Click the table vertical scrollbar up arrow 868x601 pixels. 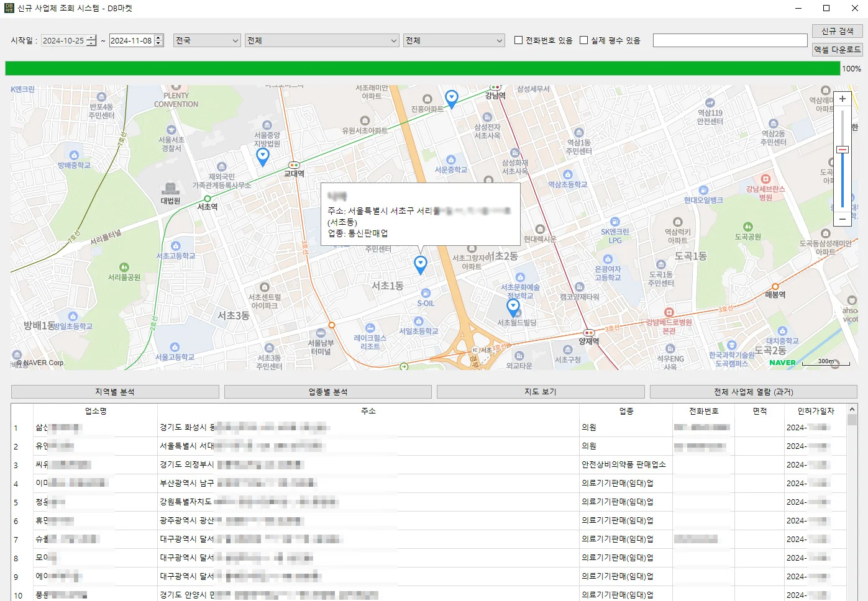[852, 409]
